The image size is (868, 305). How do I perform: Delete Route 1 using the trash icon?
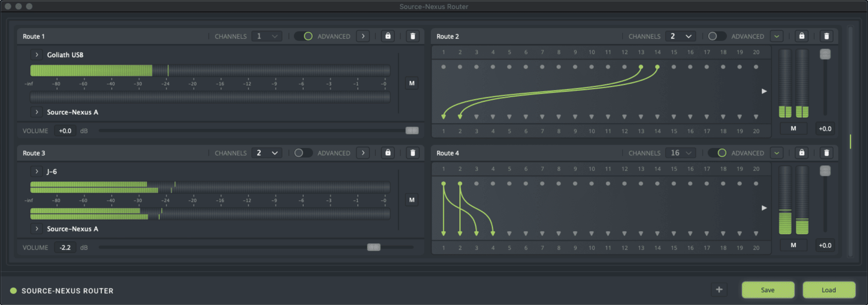pyautogui.click(x=413, y=36)
